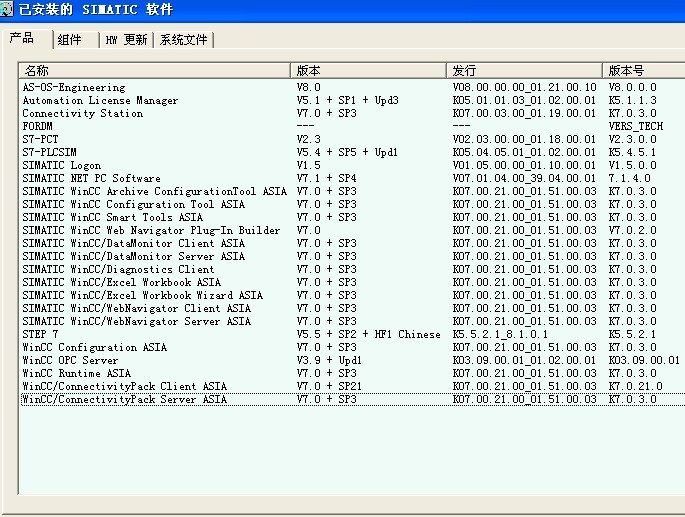
Task: Click release K03.09.00.01_01.02.00.01
Action: tap(525, 361)
